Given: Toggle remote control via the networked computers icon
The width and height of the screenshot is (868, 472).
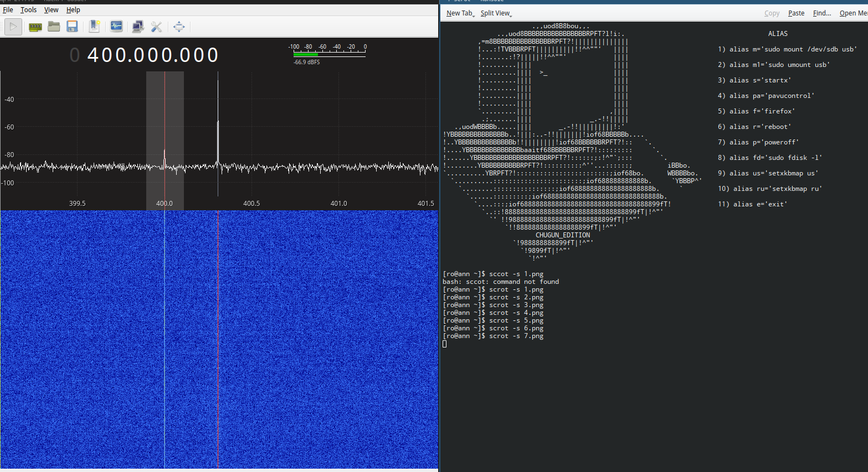Looking at the screenshot, I should point(137,27).
